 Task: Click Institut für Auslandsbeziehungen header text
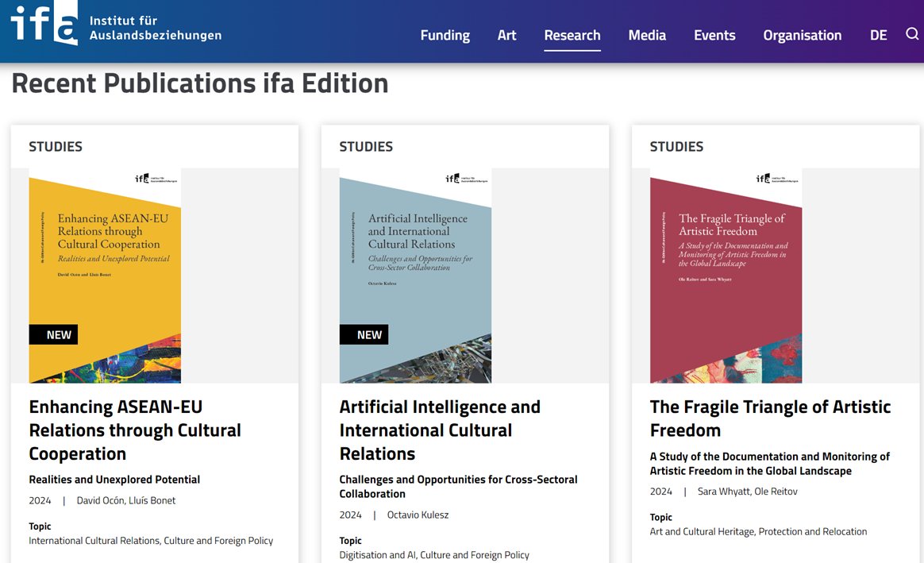point(156,28)
